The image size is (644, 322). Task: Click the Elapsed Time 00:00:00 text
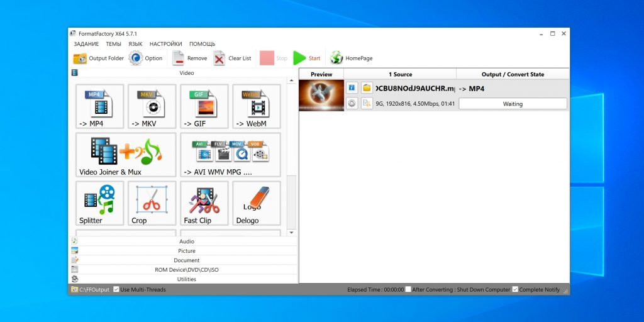(x=375, y=289)
